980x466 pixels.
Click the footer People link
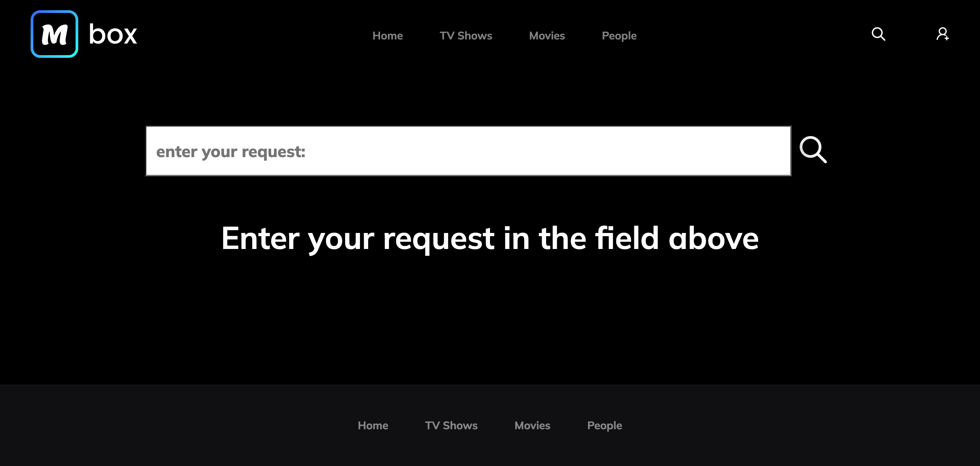[x=605, y=425]
